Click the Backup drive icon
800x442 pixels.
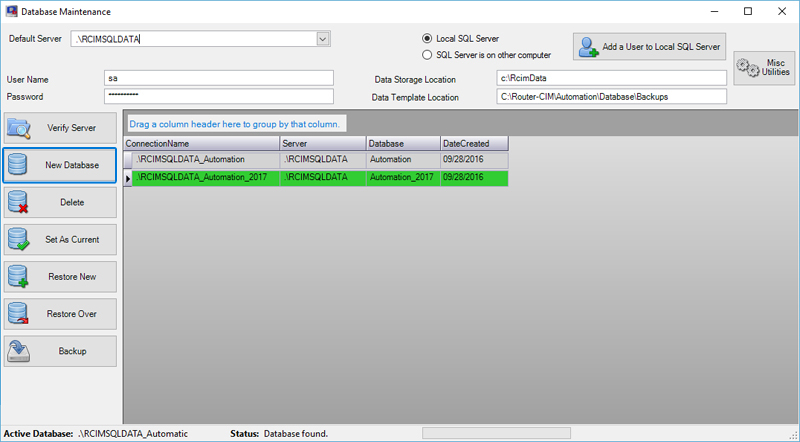tap(19, 351)
